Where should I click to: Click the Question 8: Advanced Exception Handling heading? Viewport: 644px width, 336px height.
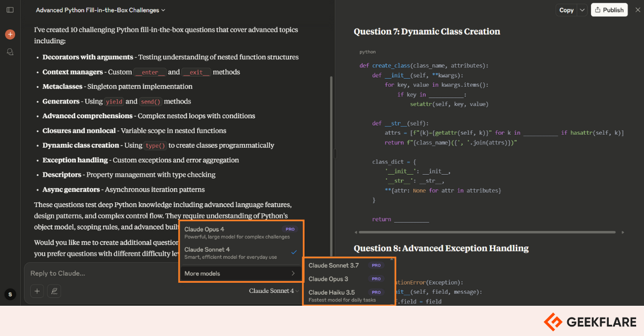click(441, 248)
